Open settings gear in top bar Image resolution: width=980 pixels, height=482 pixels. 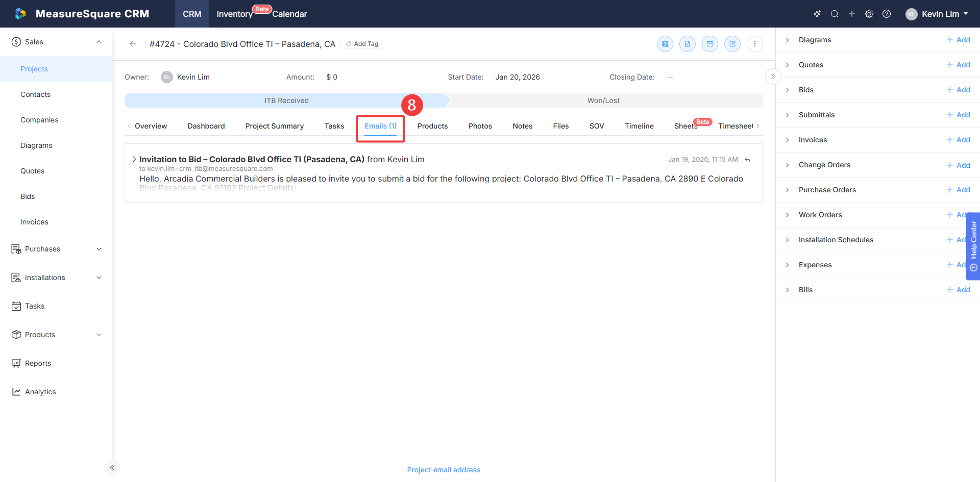(x=869, y=14)
